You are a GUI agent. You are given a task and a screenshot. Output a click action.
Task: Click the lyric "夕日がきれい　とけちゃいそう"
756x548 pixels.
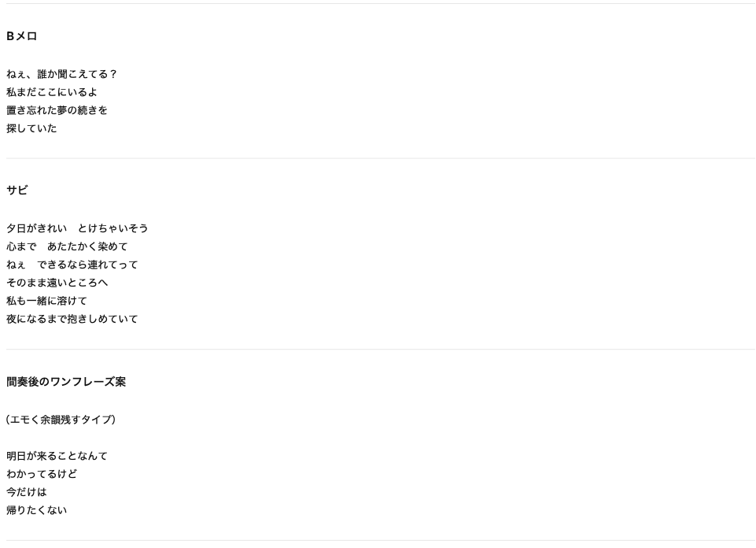[77, 228]
